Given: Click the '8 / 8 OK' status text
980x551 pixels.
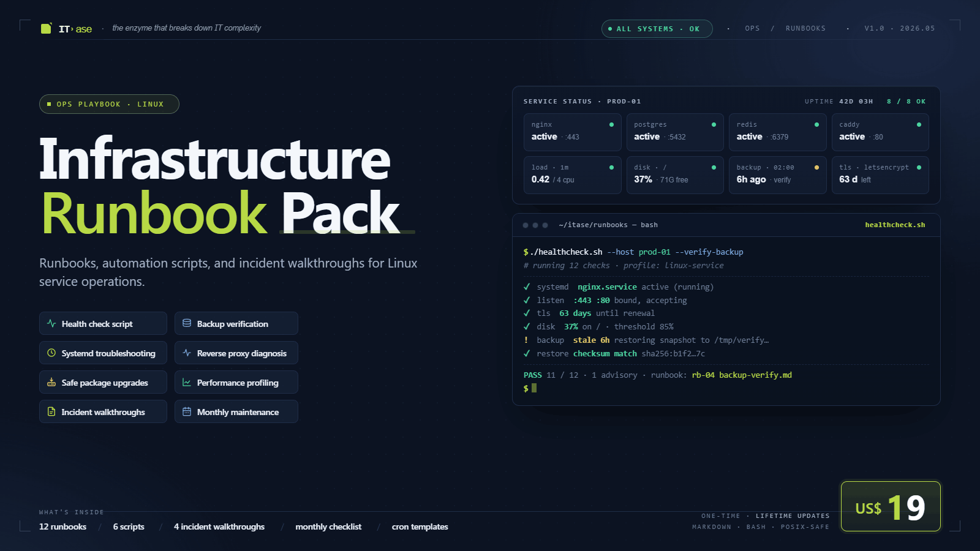Looking at the screenshot, I should coord(907,102).
